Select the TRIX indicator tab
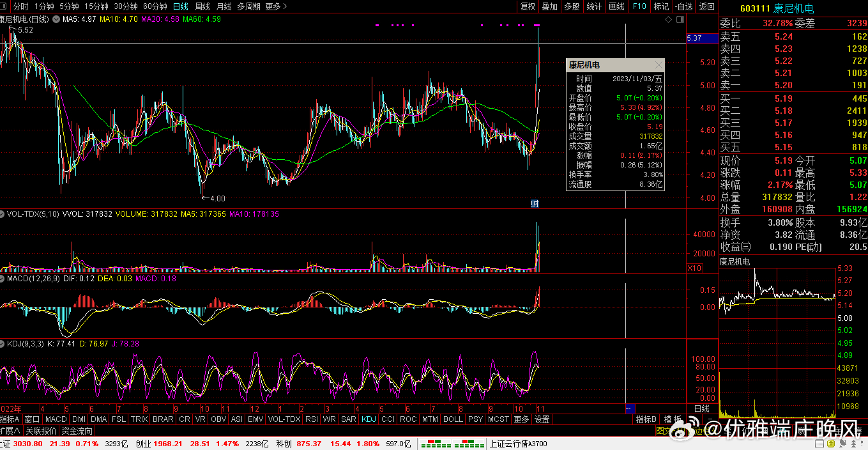Image resolution: width=868 pixels, height=450 pixels. click(139, 419)
